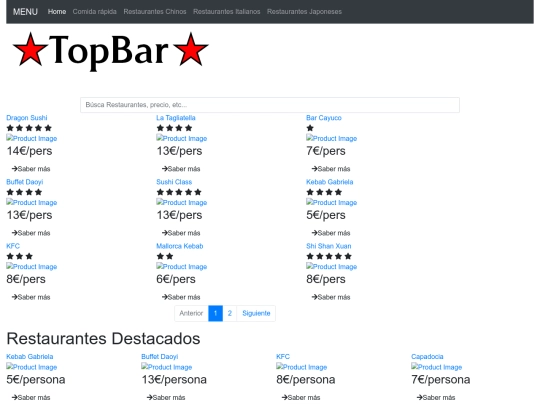Image resolution: width=540 pixels, height=405 pixels.
Task: Click the 7€/persona price text
Action: pyautogui.click(x=440, y=380)
